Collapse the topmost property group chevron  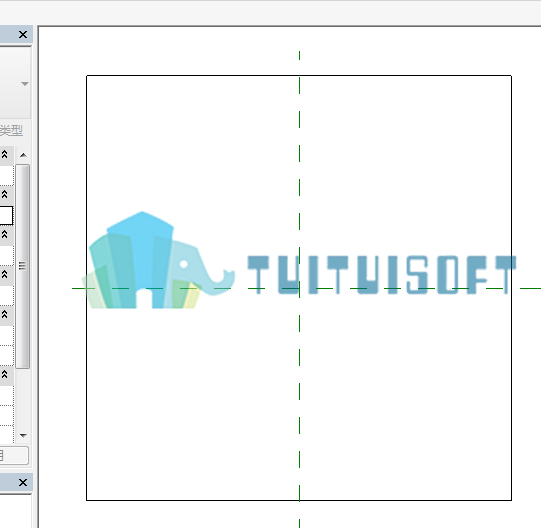coord(4,154)
